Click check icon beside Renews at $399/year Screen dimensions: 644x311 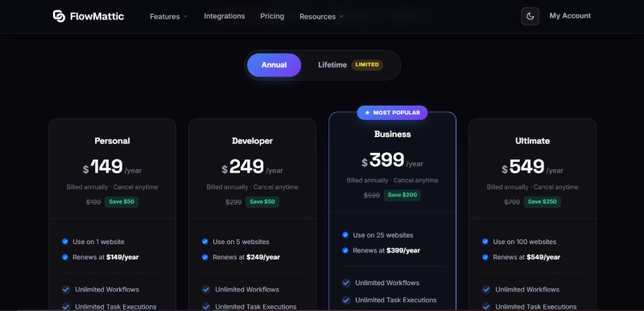pos(345,251)
